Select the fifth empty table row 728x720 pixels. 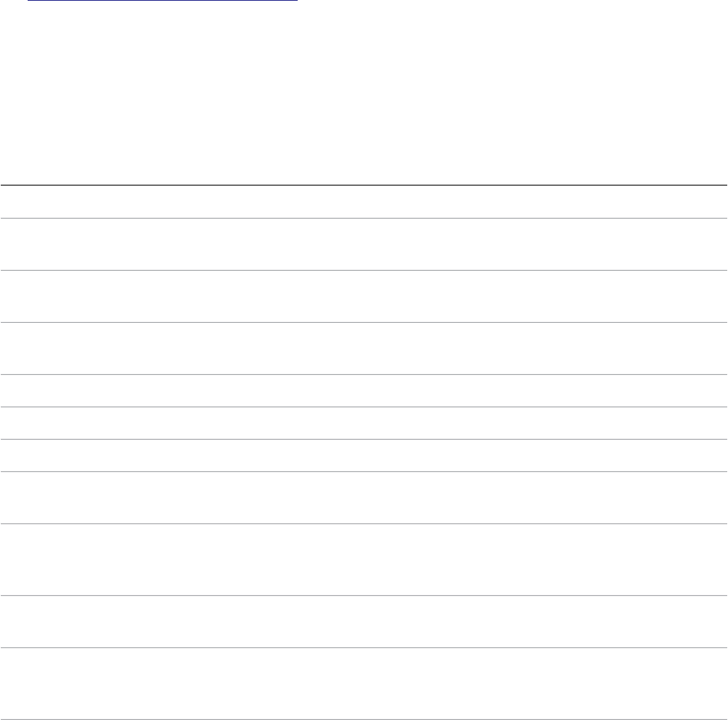tap(364, 391)
